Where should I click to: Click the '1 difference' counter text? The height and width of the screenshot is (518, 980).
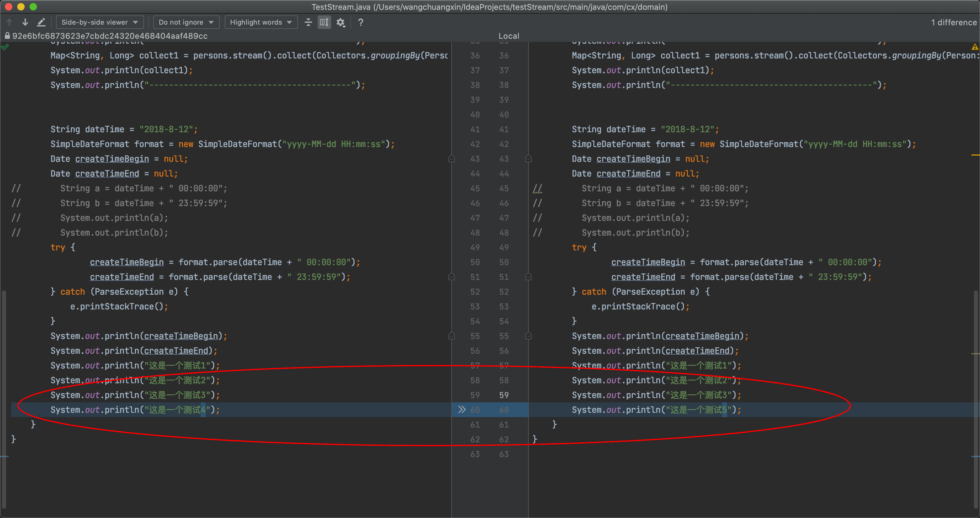pos(954,22)
